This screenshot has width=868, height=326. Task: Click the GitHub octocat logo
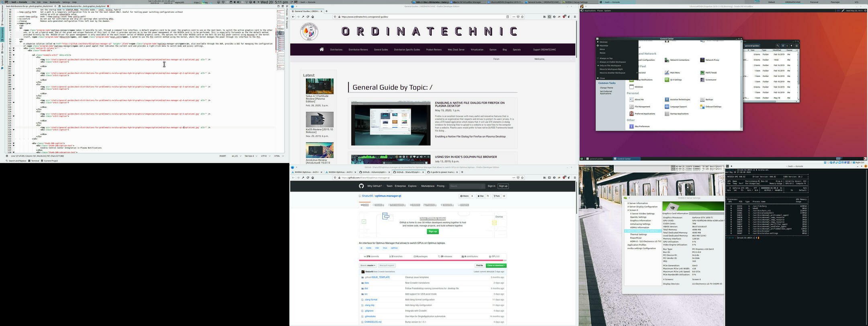(x=361, y=186)
